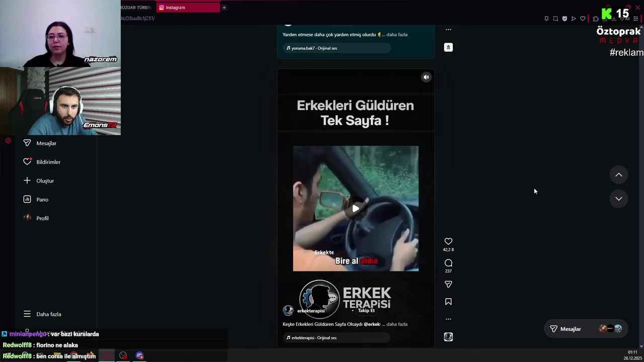644x362 pixels.
Task: Open Mesajlar in the Instagram sidebar
Action: (x=46, y=143)
